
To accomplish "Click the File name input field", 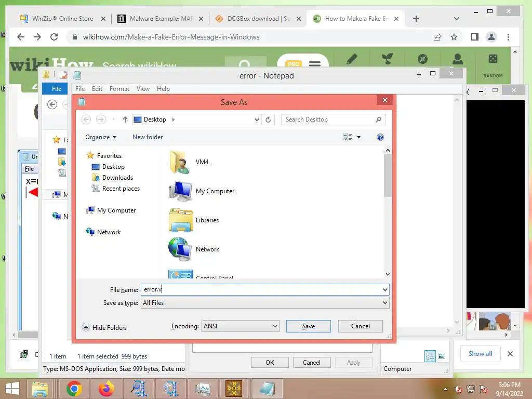I will tap(261, 290).
